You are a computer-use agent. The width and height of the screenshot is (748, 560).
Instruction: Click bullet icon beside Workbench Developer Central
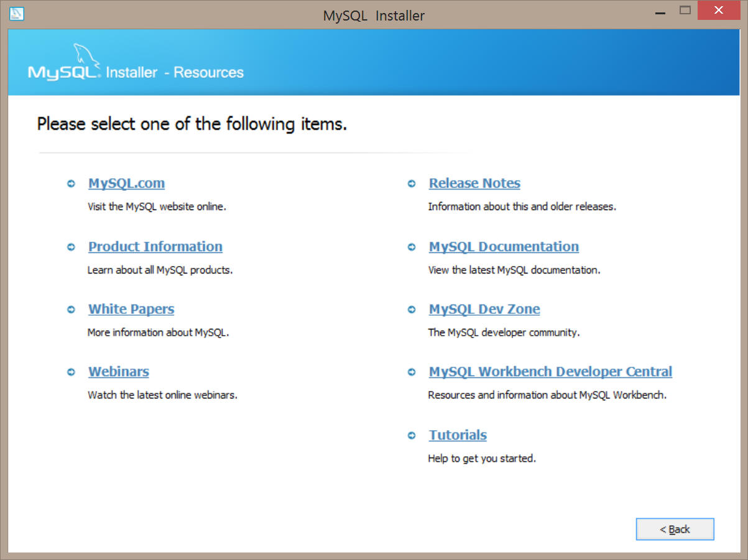click(x=412, y=372)
